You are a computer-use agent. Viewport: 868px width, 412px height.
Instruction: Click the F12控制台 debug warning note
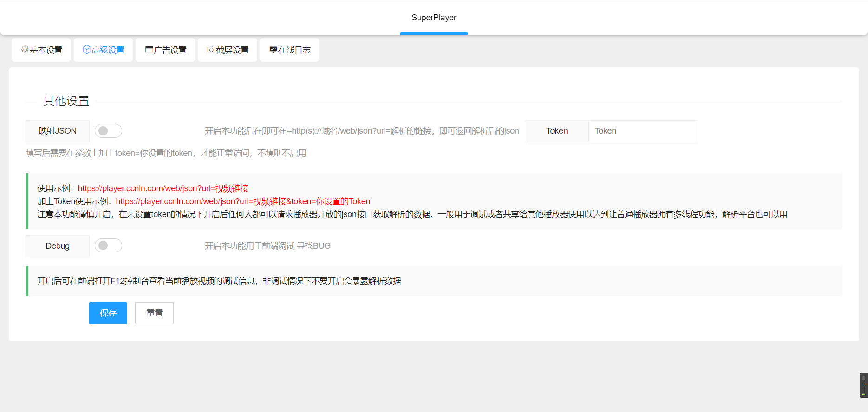(219, 281)
